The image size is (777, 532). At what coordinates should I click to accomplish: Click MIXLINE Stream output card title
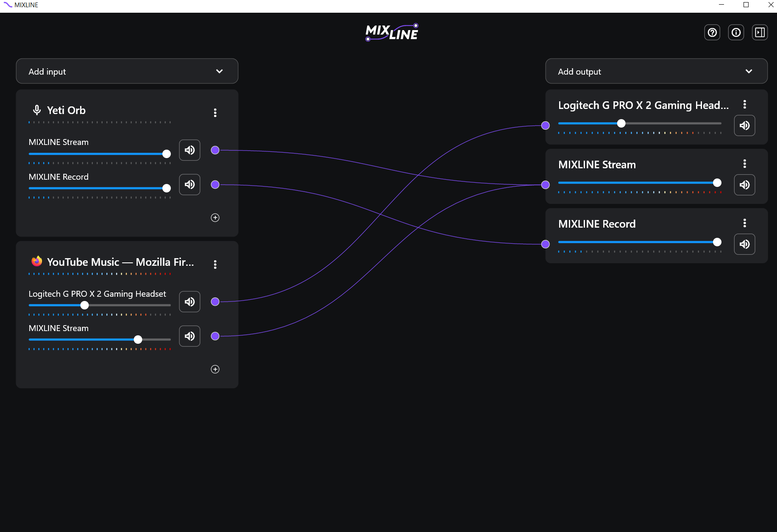point(597,164)
